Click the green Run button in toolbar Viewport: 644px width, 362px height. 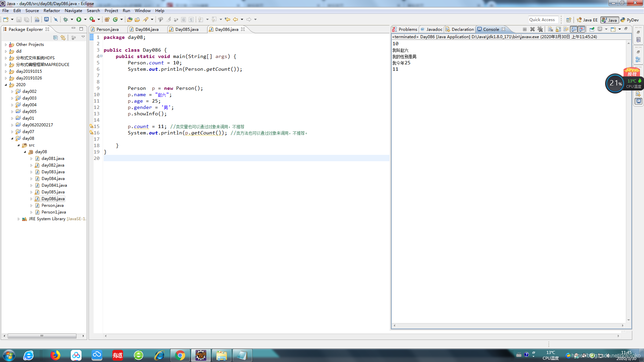78,19
